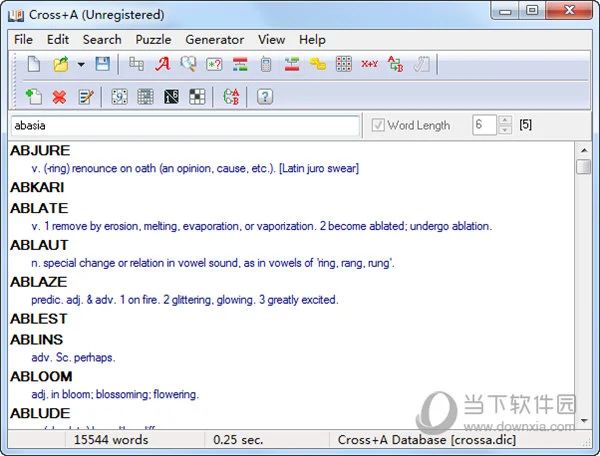
Task: Select the ABLAZE dictionary entry
Action: point(39,282)
